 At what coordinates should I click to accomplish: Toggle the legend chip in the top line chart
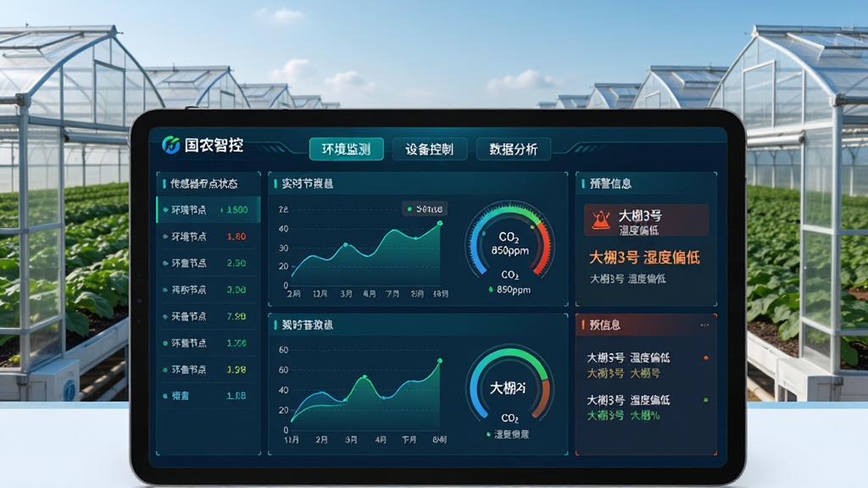coord(425,209)
